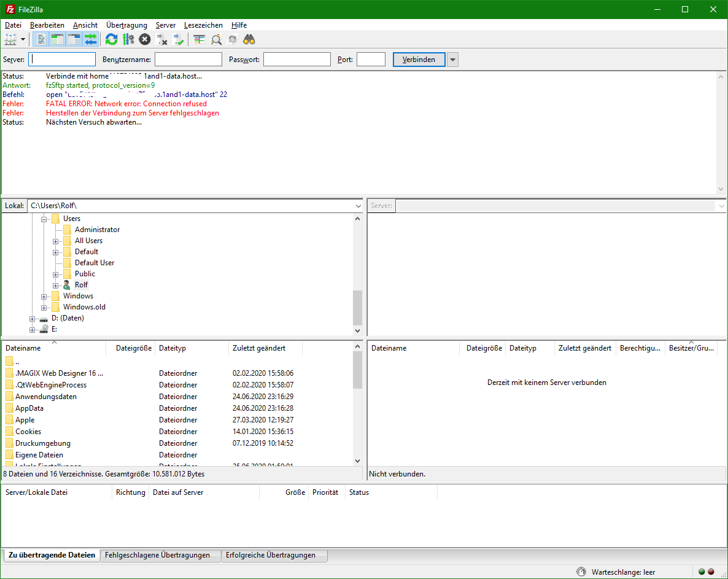
Task: Open the Server menu
Action: tap(165, 25)
